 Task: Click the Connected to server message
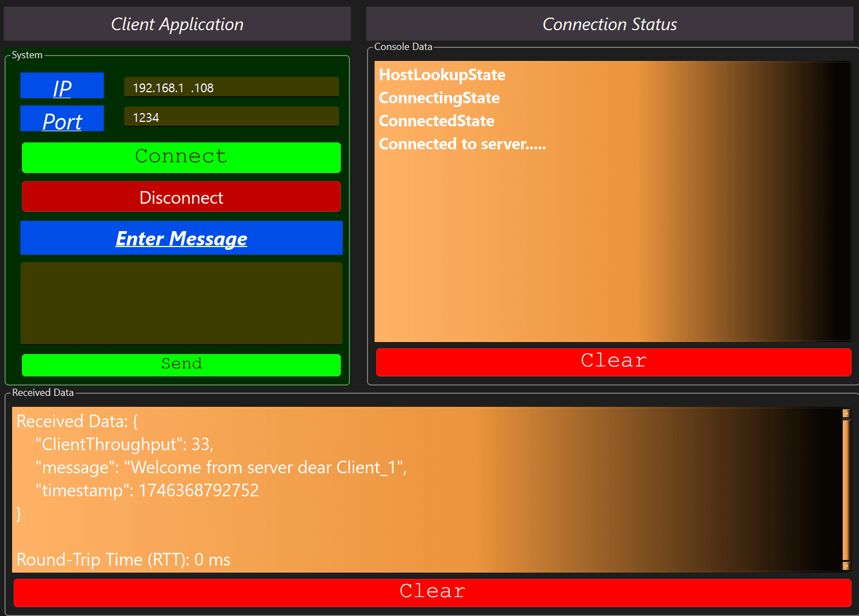pos(462,144)
